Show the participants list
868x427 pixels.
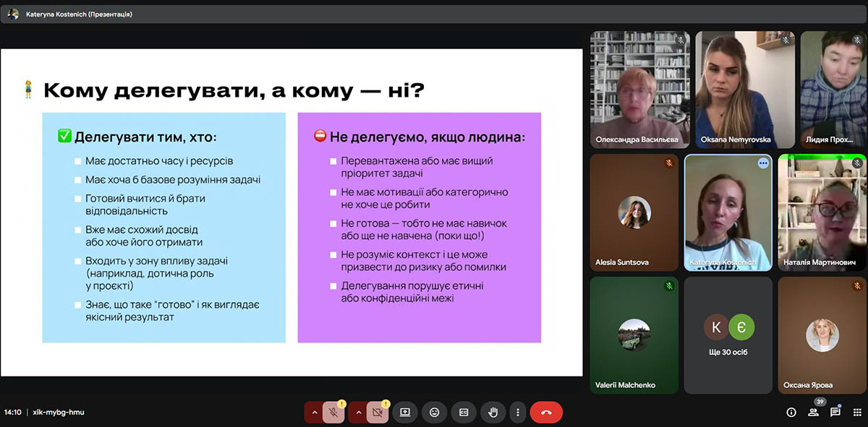pos(814,412)
